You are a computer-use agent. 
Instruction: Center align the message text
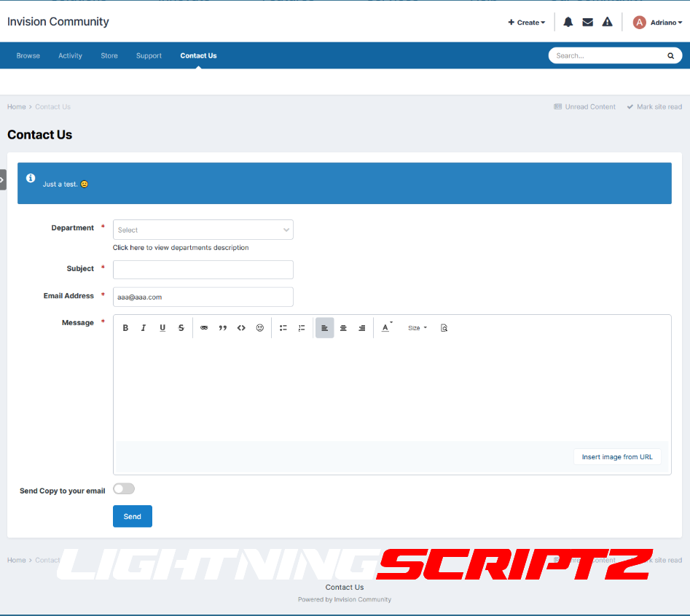click(x=343, y=328)
